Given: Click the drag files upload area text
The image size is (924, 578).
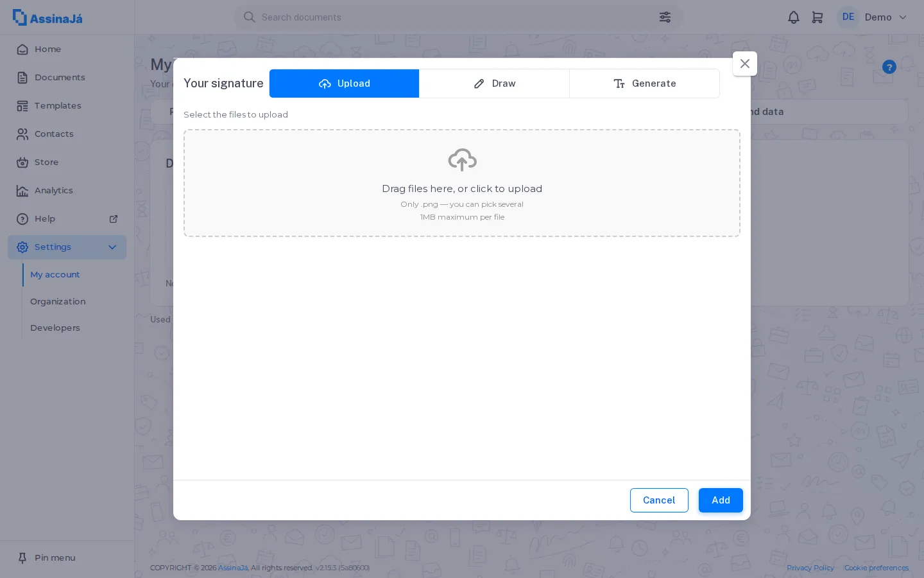Looking at the screenshot, I should 462,189.
